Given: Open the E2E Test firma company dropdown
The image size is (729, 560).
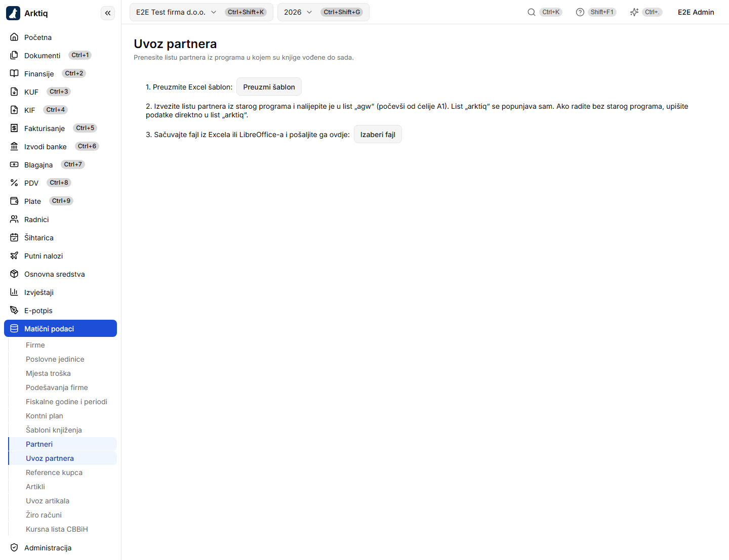Looking at the screenshot, I should 201,12.
